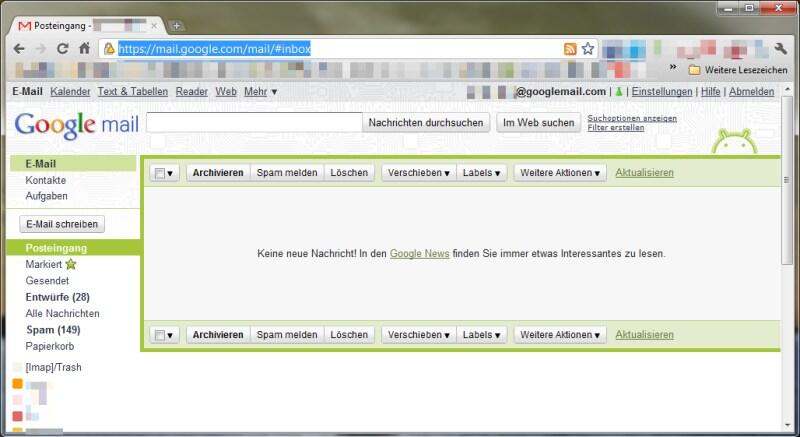This screenshot has height=437, width=800.
Task: Open Kontakte in the sidebar
Action: pos(45,180)
